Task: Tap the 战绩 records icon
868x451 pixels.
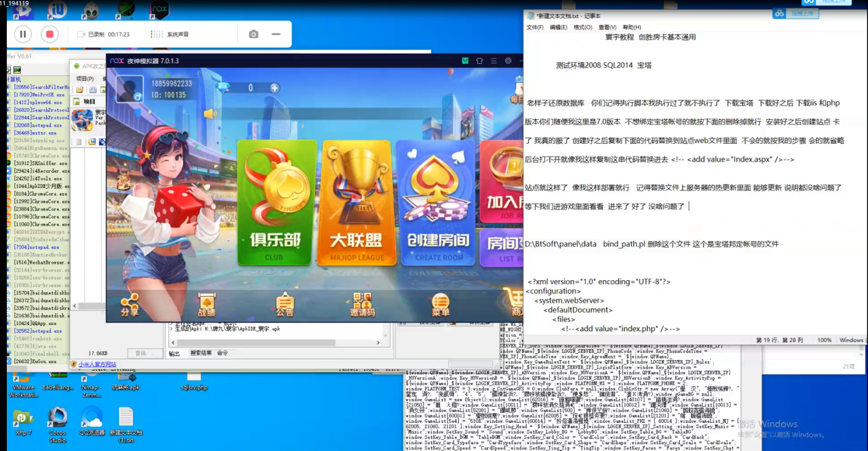Action: 207,305
